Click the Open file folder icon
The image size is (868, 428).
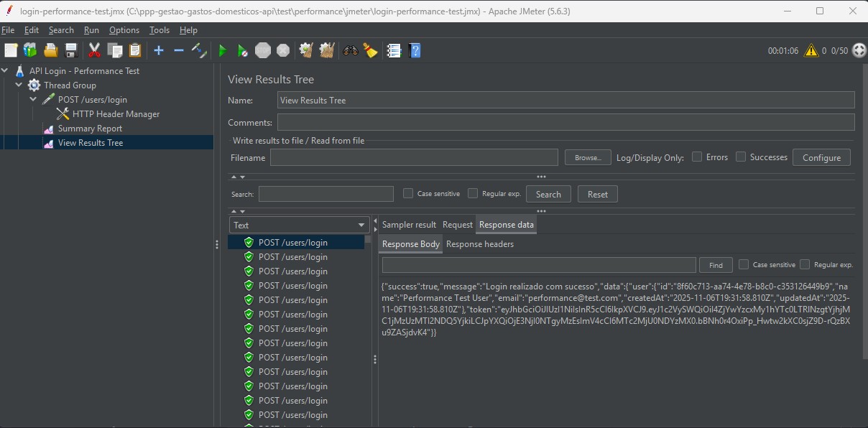tap(50, 50)
